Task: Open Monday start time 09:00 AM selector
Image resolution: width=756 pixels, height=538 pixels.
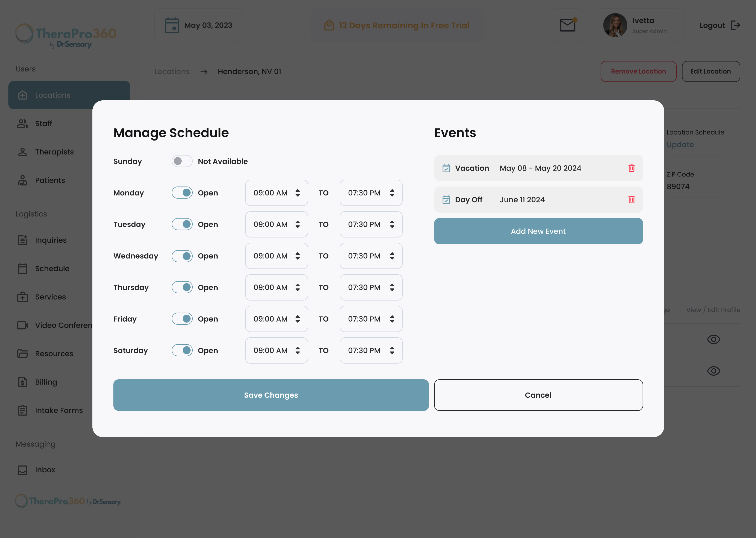Action: pyautogui.click(x=276, y=193)
